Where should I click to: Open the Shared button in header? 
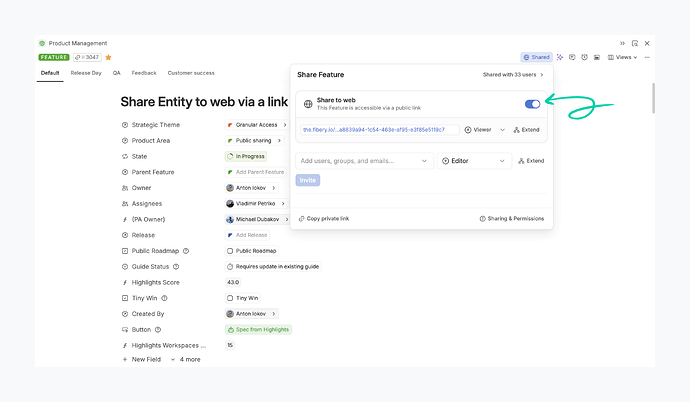click(536, 57)
